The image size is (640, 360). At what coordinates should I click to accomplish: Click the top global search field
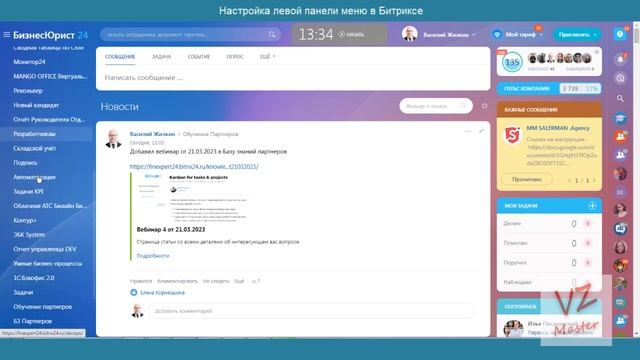coord(190,35)
